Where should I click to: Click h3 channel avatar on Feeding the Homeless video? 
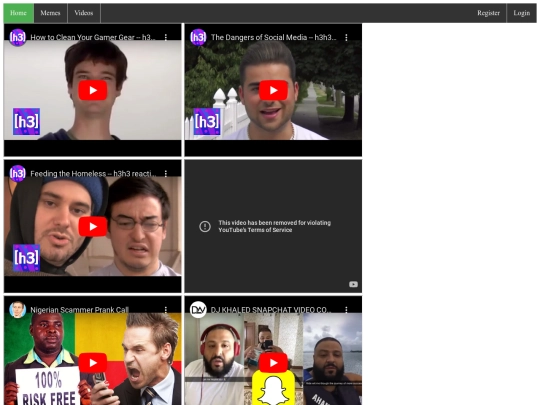click(18, 174)
